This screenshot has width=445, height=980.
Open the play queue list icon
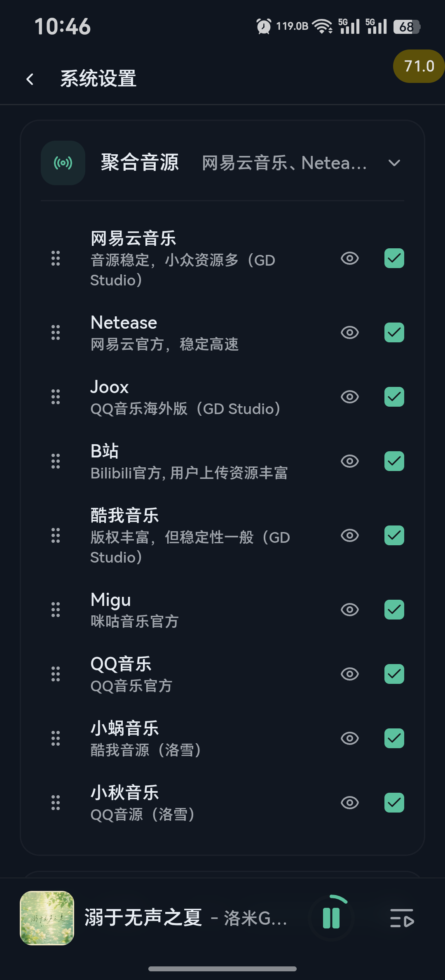(402, 918)
